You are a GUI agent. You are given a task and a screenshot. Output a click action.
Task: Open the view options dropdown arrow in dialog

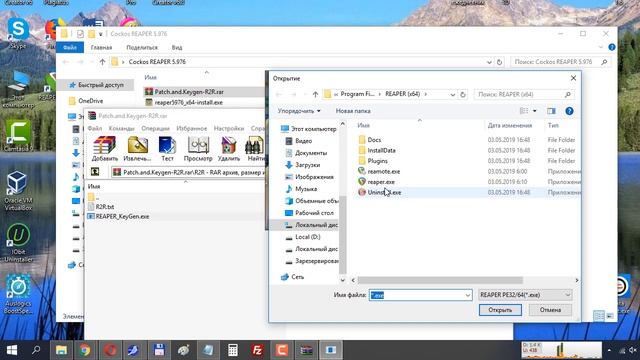pos(535,111)
